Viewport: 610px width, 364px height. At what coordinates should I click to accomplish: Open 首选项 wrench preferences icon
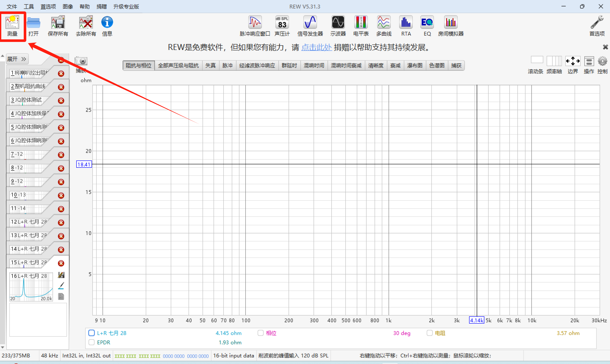(597, 26)
